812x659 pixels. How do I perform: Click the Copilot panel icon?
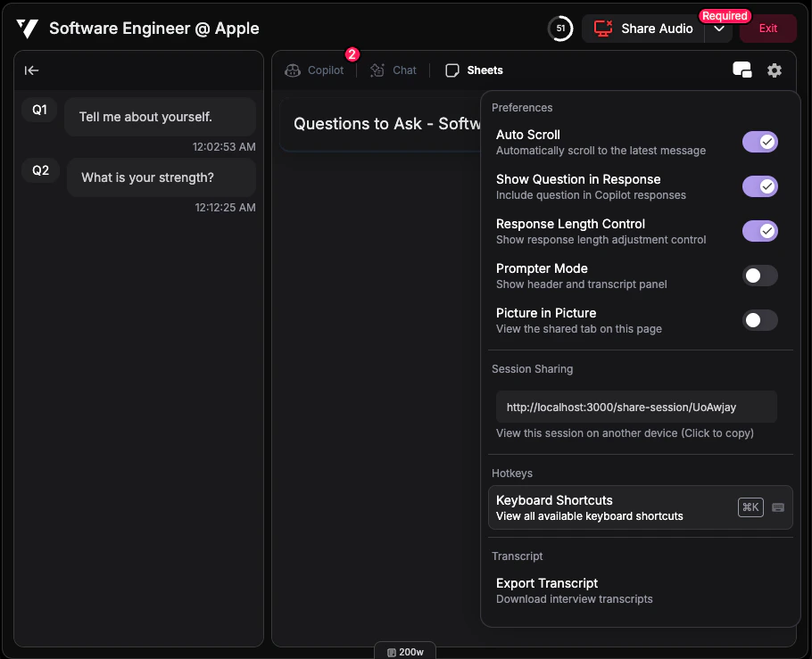point(292,70)
